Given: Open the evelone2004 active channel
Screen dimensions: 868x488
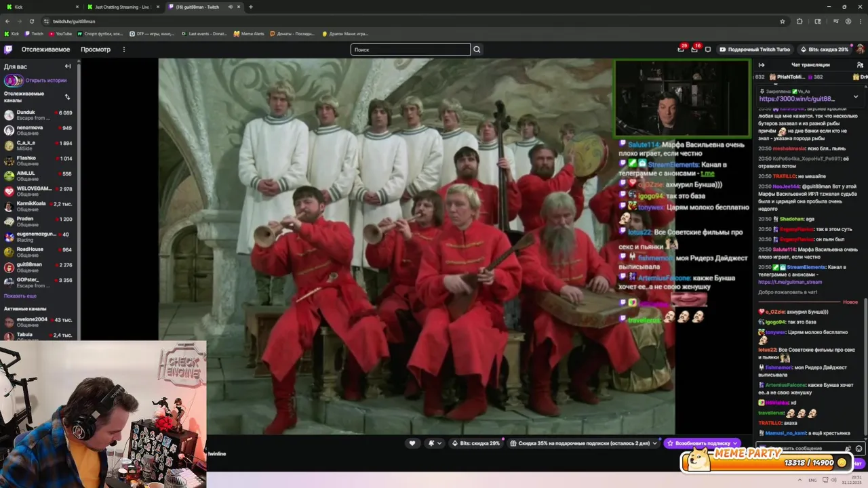Looking at the screenshot, I should click(x=39, y=322).
